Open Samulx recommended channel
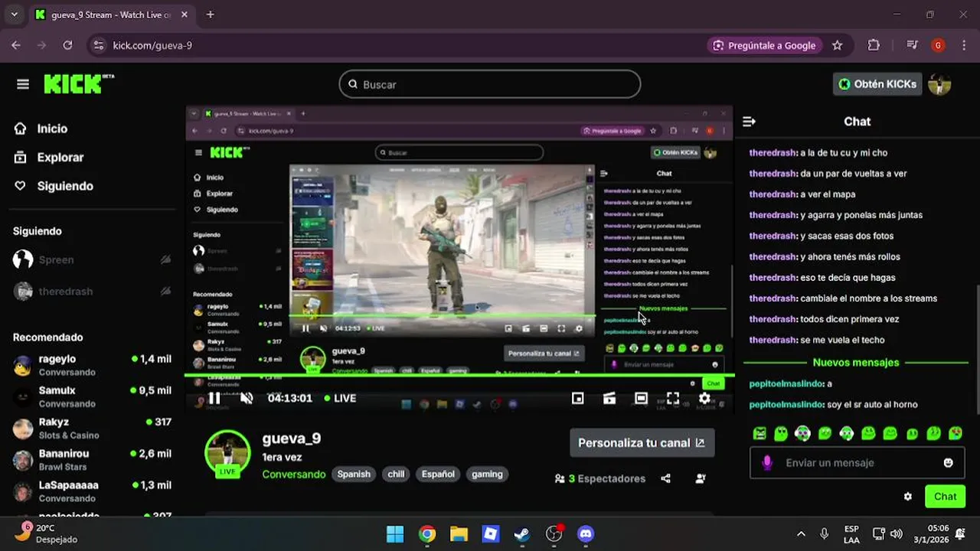This screenshot has height=551, width=980. tap(92, 396)
